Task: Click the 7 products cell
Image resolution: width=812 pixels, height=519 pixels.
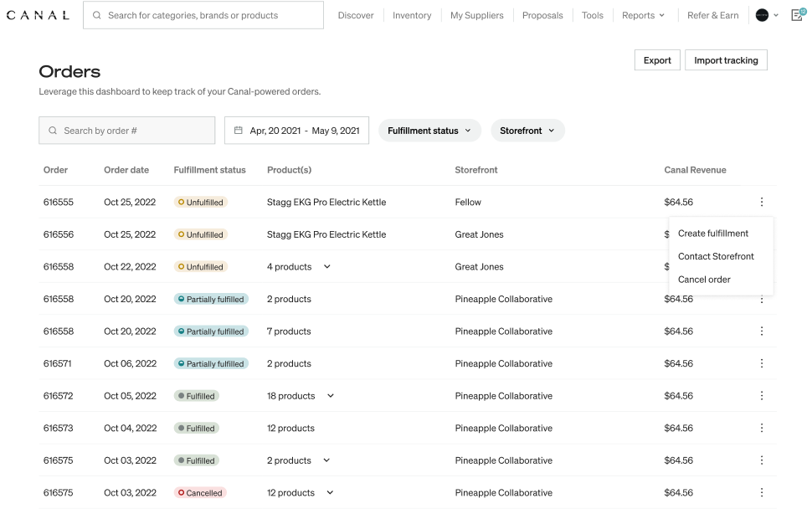Action: pos(289,331)
